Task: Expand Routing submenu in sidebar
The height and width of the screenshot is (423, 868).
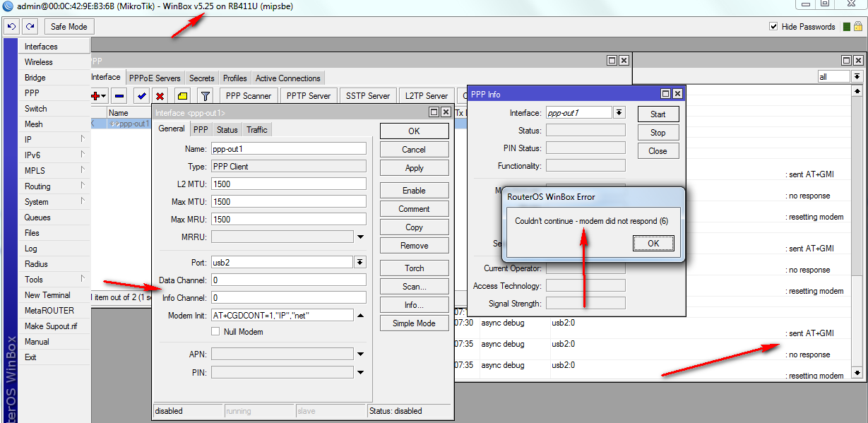Action: coord(54,186)
